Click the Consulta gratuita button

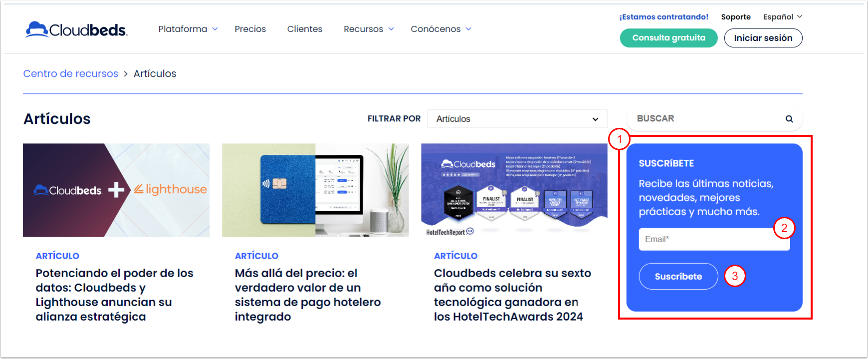[x=668, y=38]
